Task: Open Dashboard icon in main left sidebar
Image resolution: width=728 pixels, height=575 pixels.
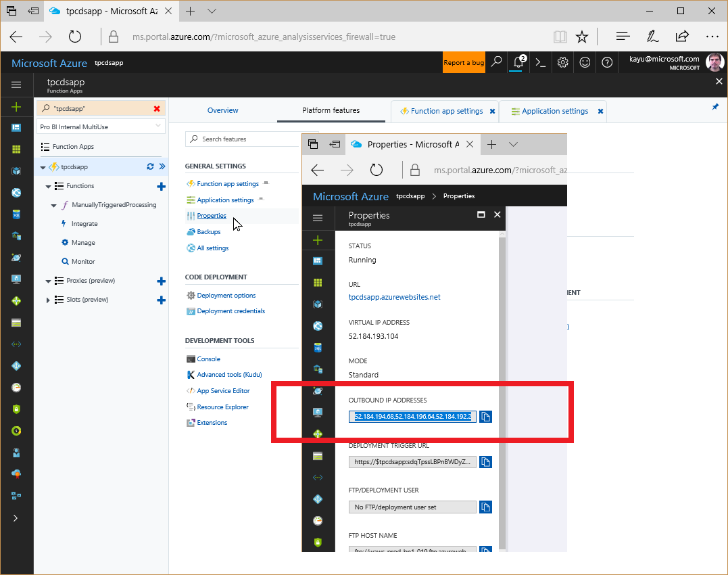Action: 16,128
